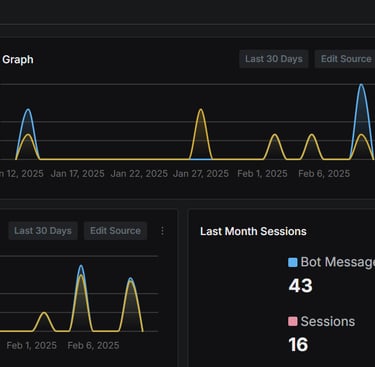Click the Sessions legend label

(x=328, y=321)
